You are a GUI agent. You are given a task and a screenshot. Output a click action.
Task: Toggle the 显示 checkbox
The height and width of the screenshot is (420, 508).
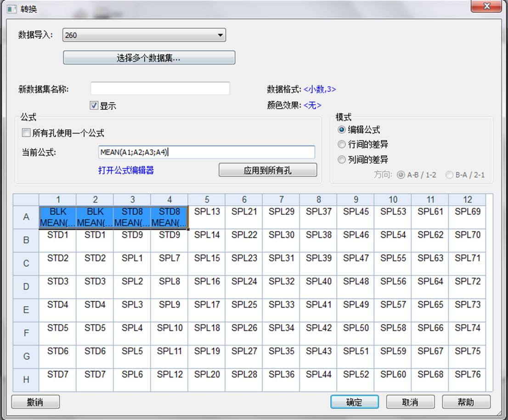(94, 106)
